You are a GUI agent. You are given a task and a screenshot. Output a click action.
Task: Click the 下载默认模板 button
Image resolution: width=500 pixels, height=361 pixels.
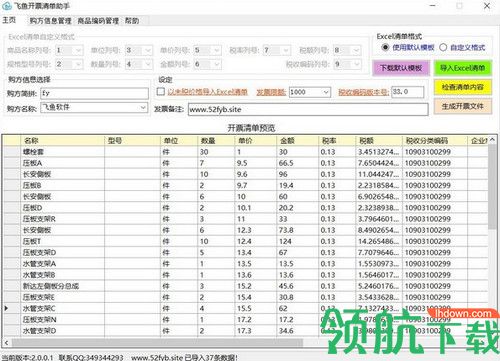click(x=401, y=68)
